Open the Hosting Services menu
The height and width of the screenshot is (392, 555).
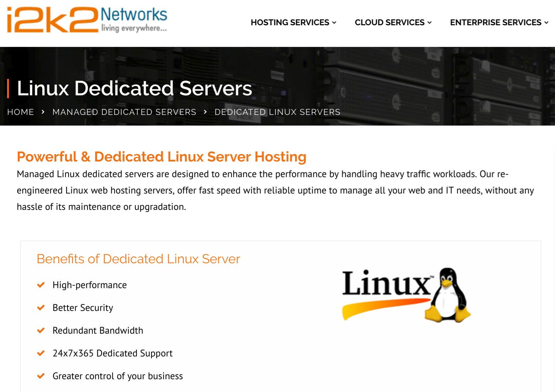[x=294, y=22]
